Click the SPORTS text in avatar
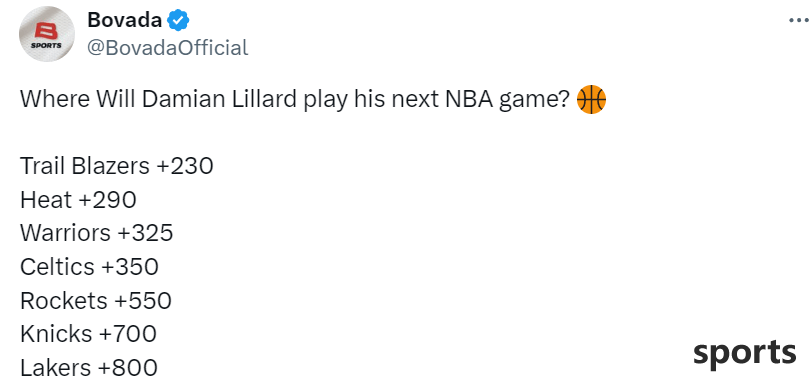Viewport: 811px width, 384px height. tap(46, 46)
